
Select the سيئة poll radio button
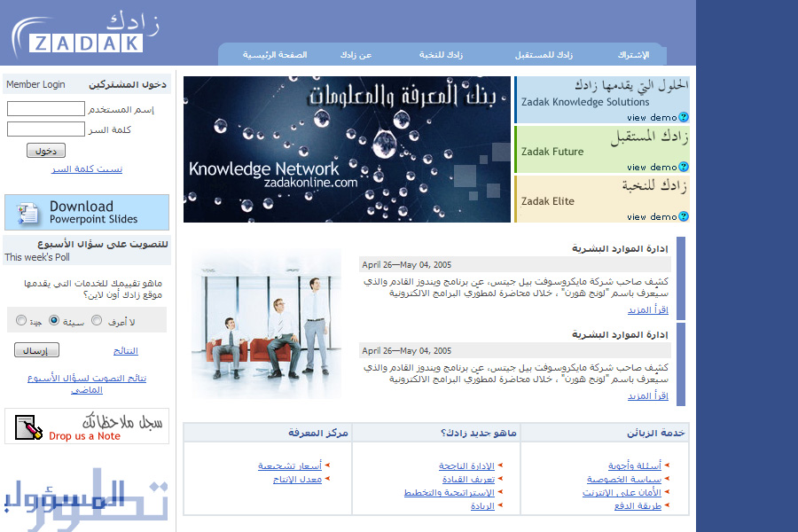(x=54, y=320)
